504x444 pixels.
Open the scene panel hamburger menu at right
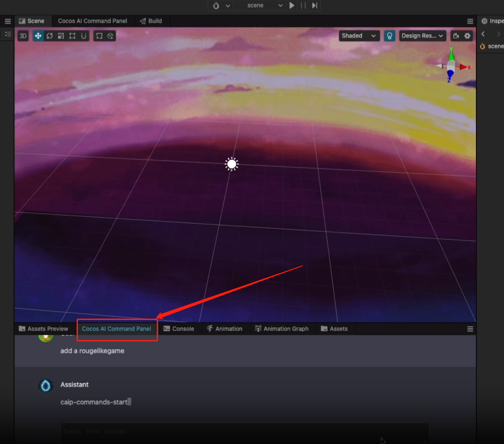470,21
